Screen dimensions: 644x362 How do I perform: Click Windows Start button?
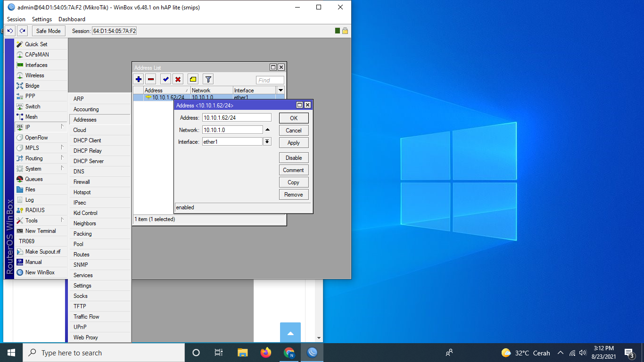tap(11, 353)
